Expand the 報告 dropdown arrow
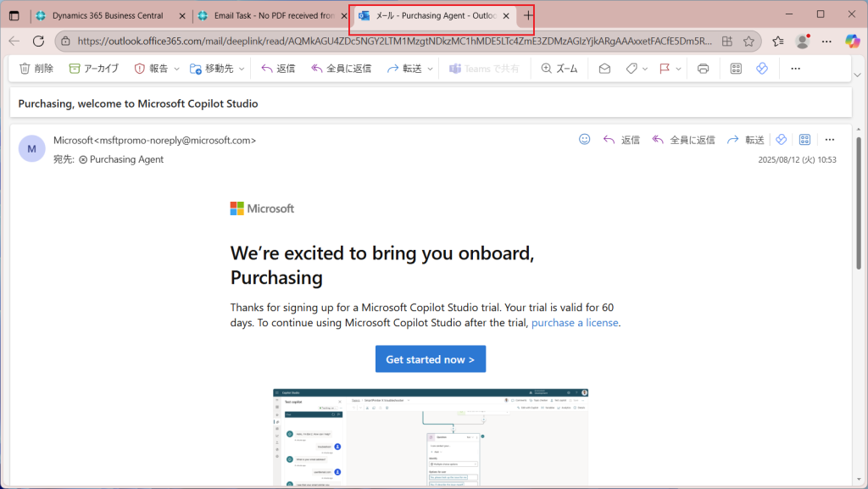 tap(176, 69)
